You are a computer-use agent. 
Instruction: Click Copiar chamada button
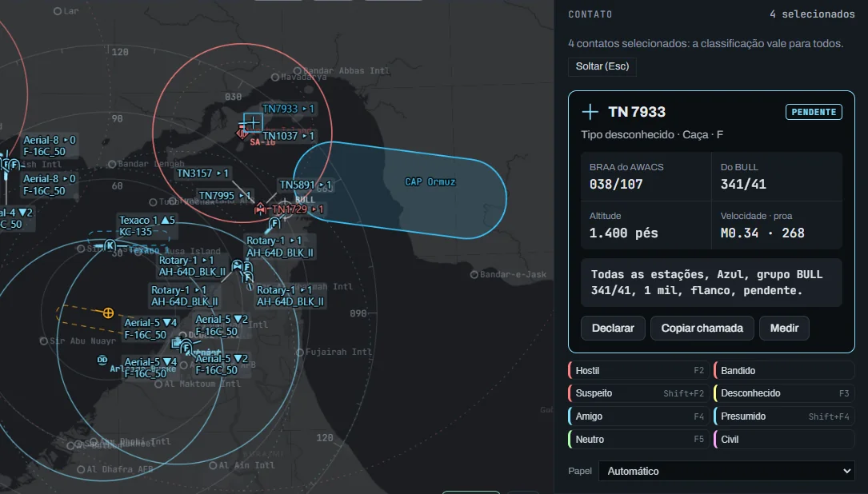[702, 328]
